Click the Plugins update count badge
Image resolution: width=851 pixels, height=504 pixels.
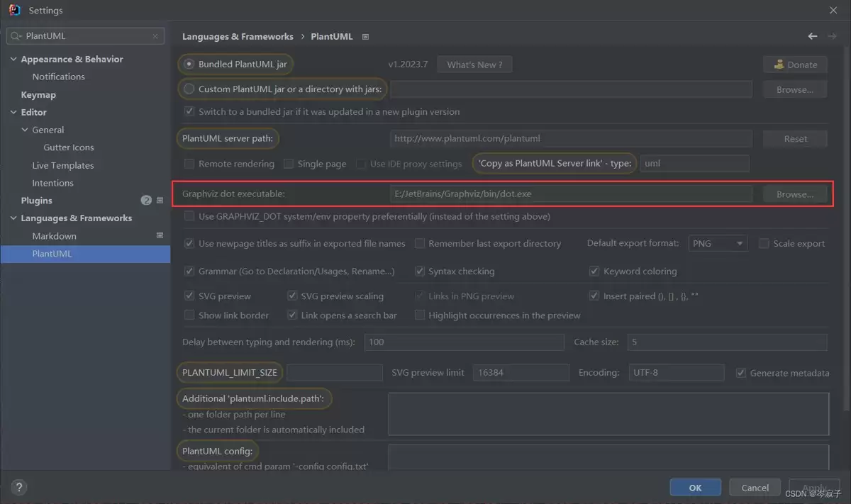(146, 201)
